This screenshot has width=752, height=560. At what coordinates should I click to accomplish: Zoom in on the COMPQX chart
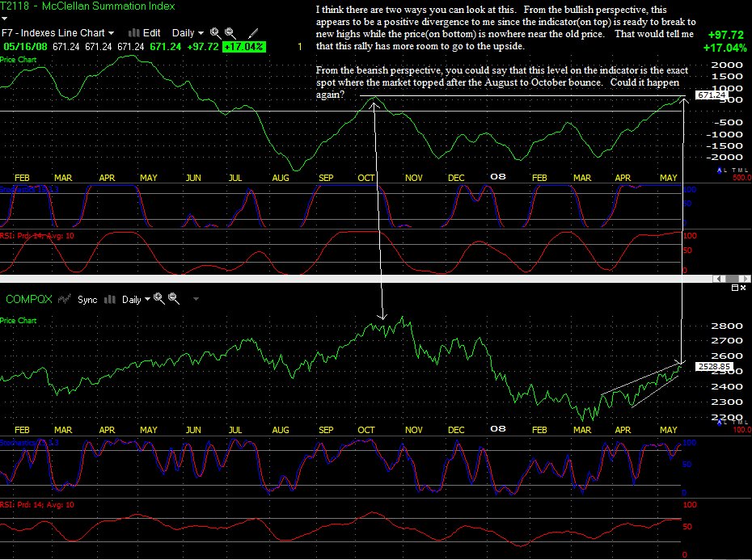coord(159,299)
